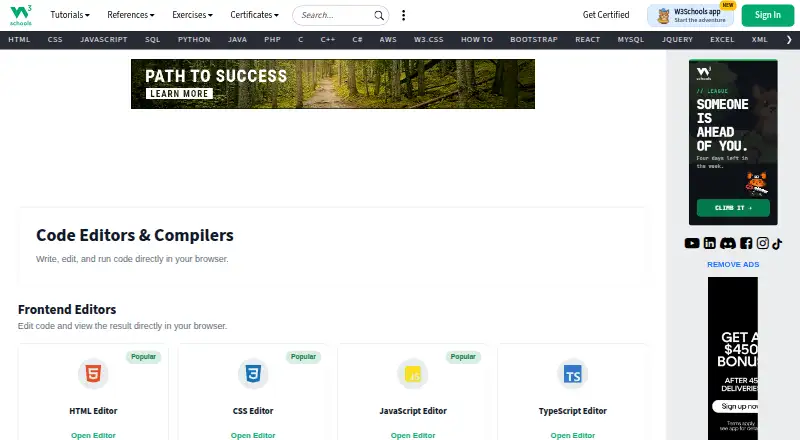Select C++ in the topics bar
The image size is (800, 440).
(x=328, y=40)
